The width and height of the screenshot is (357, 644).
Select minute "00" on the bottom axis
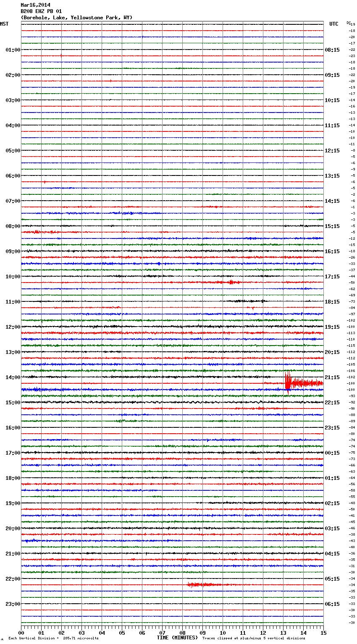point(21,633)
